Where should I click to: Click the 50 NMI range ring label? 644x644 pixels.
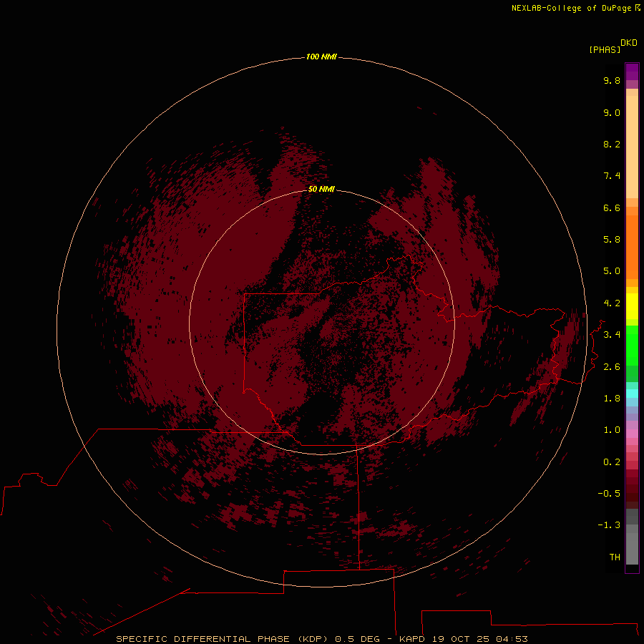tap(321, 189)
